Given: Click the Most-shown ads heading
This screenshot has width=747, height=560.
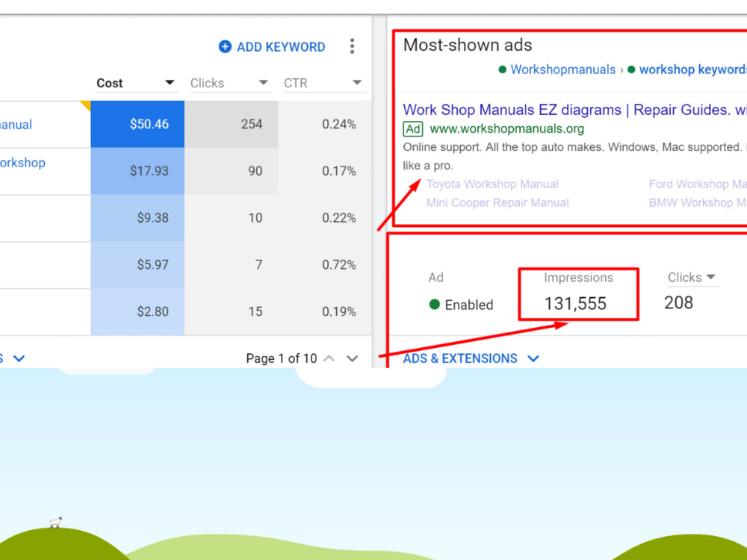Looking at the screenshot, I should 468,45.
